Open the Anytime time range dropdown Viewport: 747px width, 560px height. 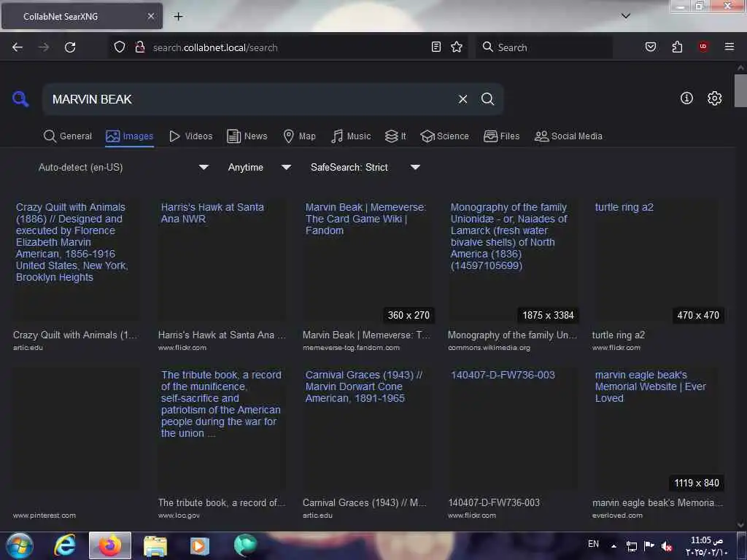click(259, 167)
